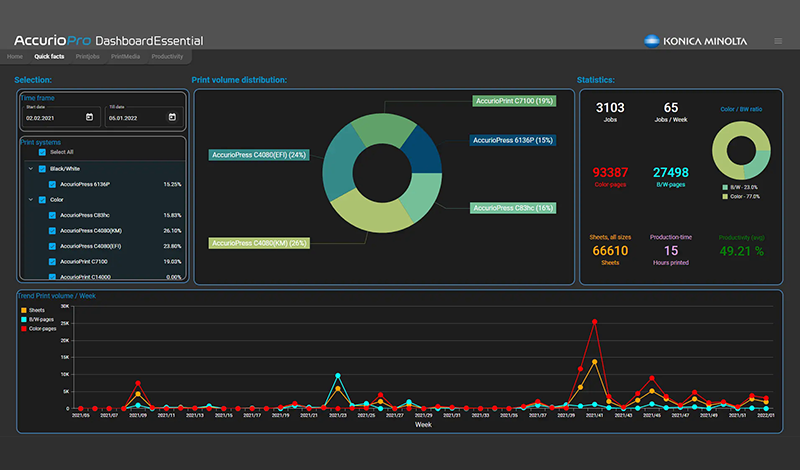
Task: Click the dark blue 6136P donut segment
Action: pos(424,151)
